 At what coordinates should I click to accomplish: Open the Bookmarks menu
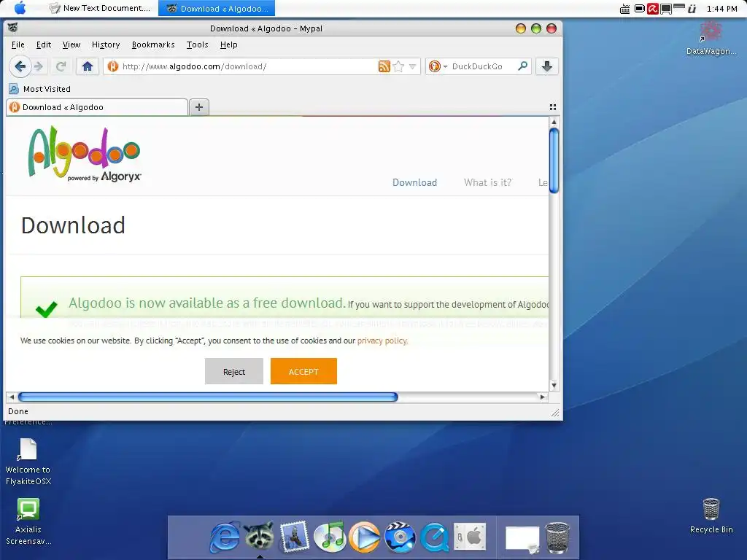click(153, 44)
